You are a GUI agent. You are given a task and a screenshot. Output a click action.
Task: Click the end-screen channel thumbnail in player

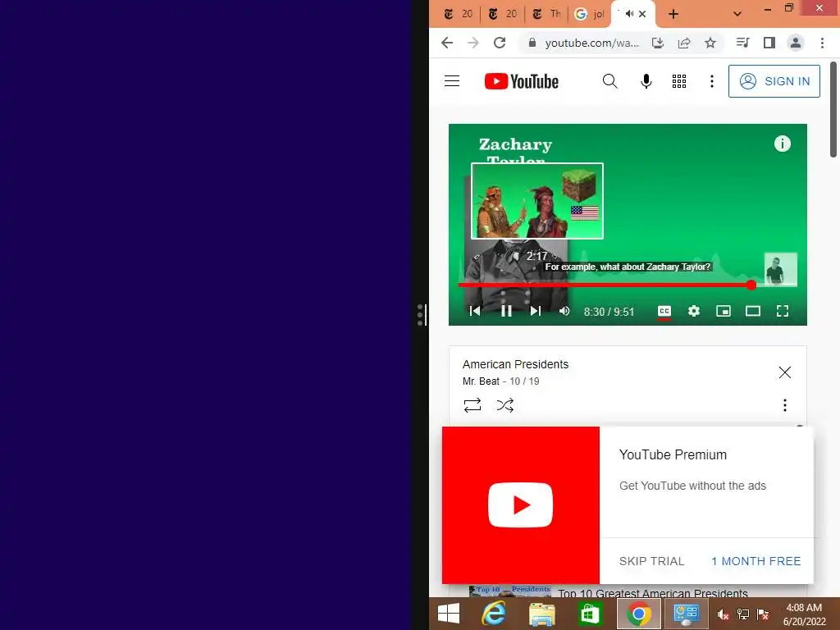[x=780, y=269]
